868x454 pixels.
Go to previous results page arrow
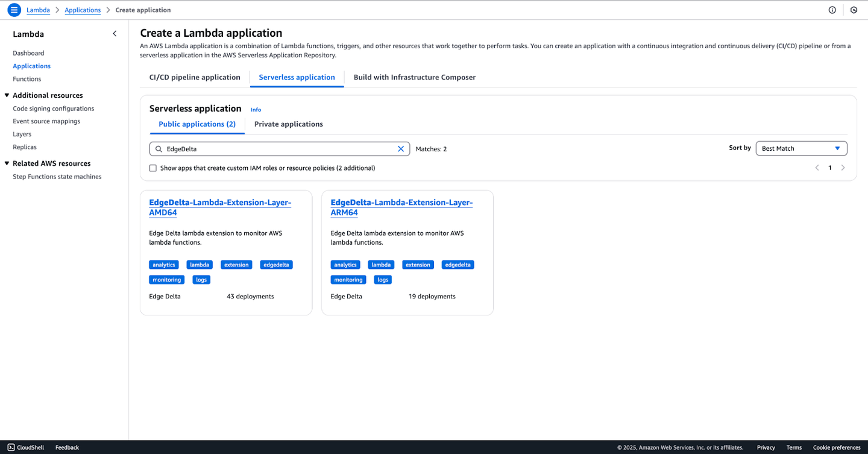pyautogui.click(x=817, y=168)
